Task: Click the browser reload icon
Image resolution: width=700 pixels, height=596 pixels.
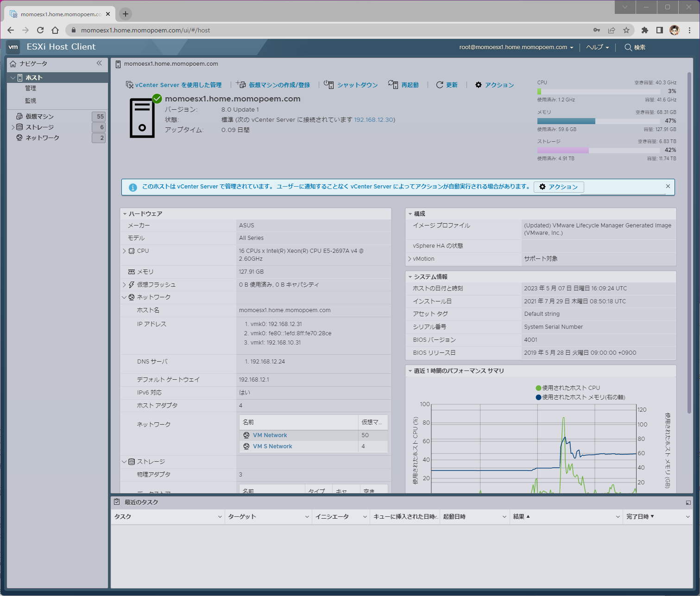Action: [x=40, y=30]
